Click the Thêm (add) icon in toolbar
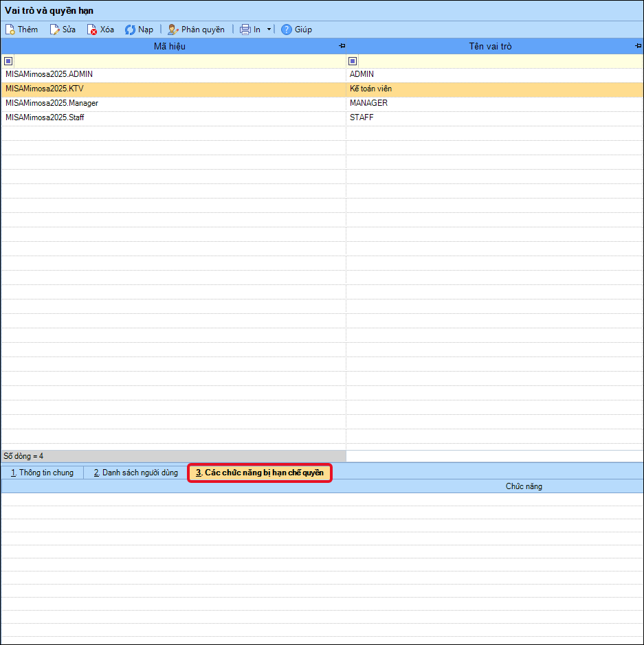 click(10, 30)
